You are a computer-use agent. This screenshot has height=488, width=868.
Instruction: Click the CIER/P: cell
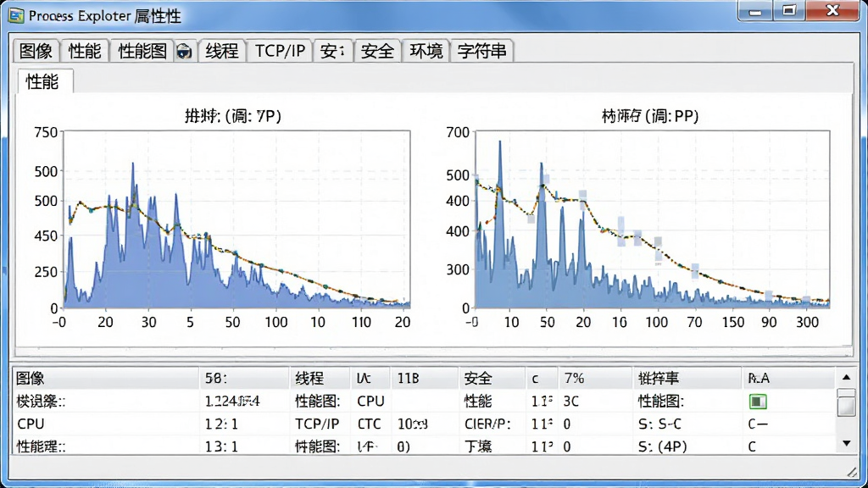click(x=487, y=424)
